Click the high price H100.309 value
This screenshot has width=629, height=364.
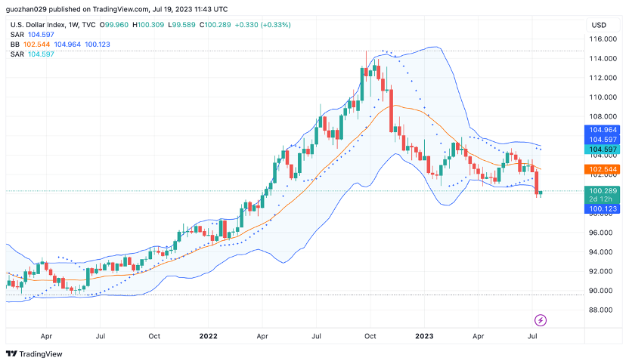pos(148,25)
